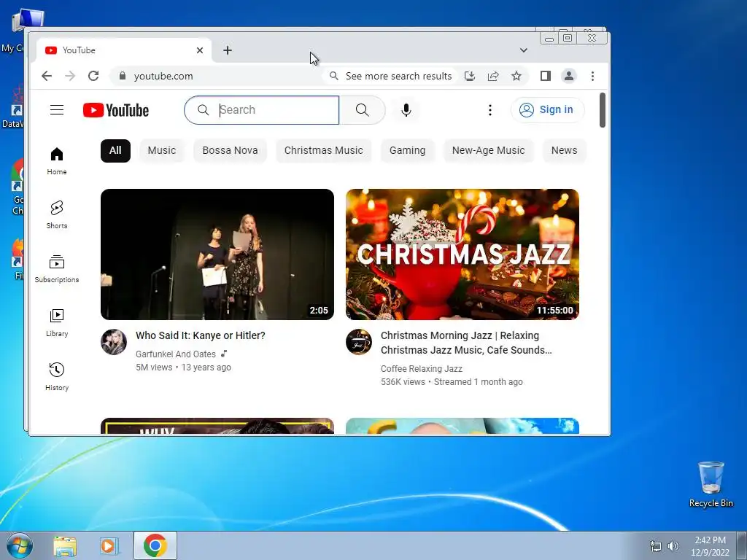Click See more search results suggestion

click(x=391, y=76)
